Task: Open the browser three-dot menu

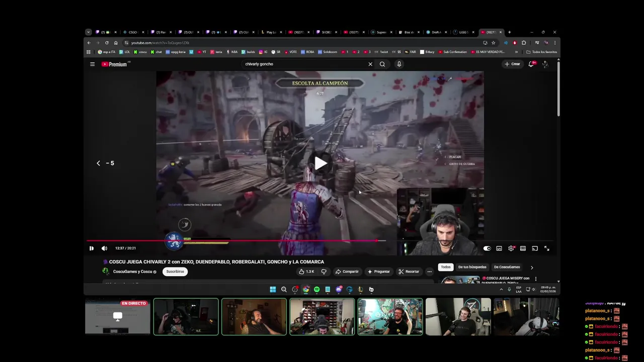Action: (555, 43)
